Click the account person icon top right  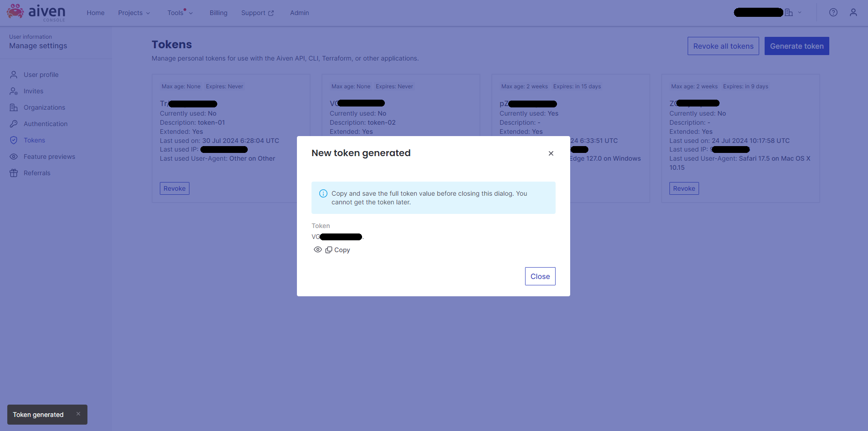click(x=853, y=12)
